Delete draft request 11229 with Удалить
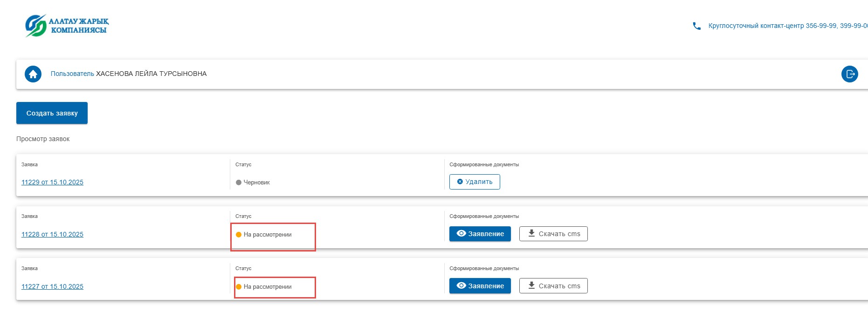This screenshot has height=319, width=868. [x=474, y=182]
